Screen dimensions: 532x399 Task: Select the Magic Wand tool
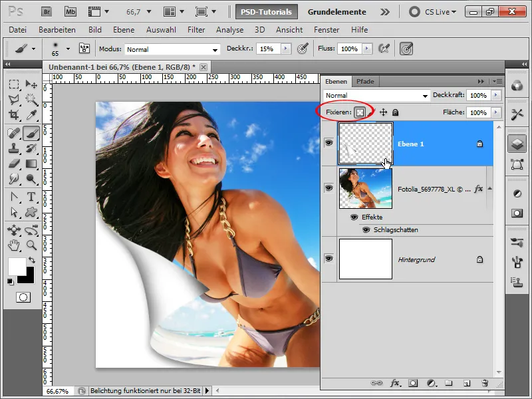[31, 99]
